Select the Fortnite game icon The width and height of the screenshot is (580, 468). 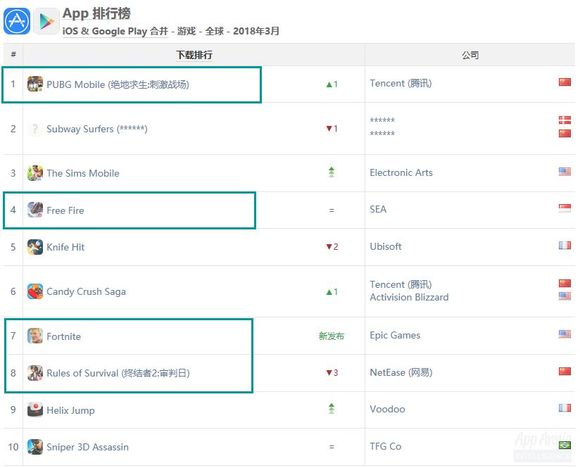pos(35,336)
